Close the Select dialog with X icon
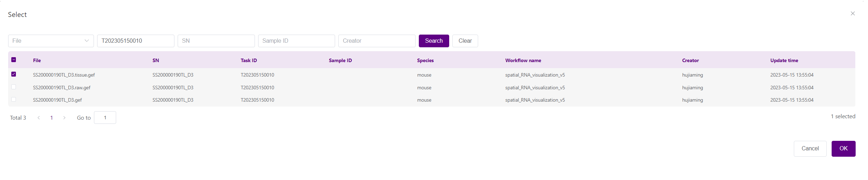This screenshot has height=180, width=868. (x=852, y=13)
